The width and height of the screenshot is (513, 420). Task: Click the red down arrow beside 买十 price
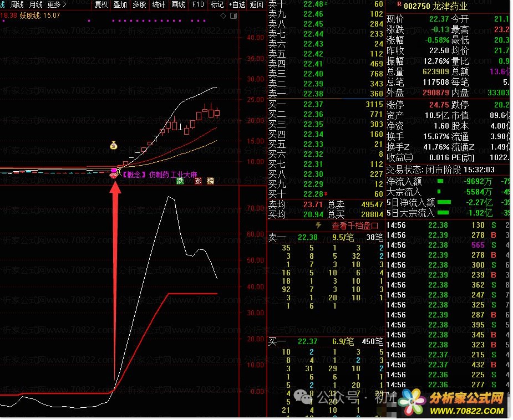[326, 194]
